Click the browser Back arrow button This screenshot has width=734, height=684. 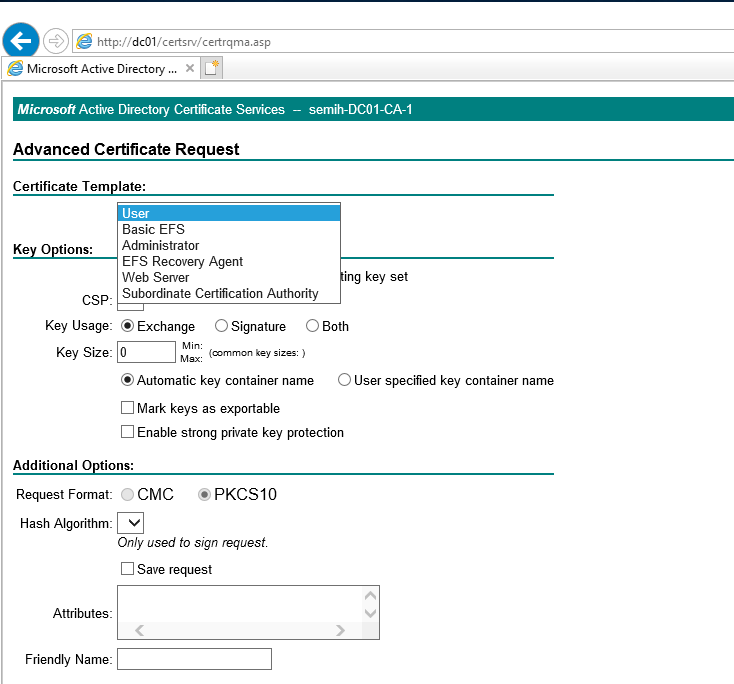(21, 41)
